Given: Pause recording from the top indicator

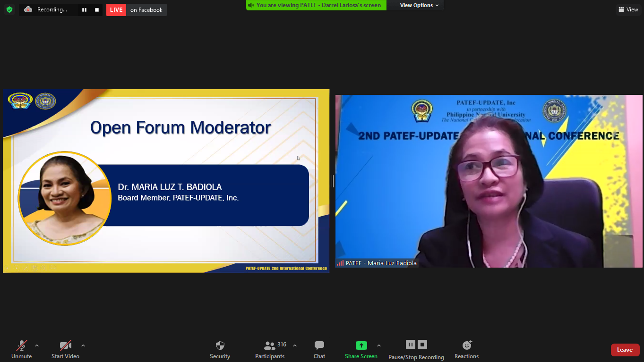Looking at the screenshot, I should tap(84, 10).
